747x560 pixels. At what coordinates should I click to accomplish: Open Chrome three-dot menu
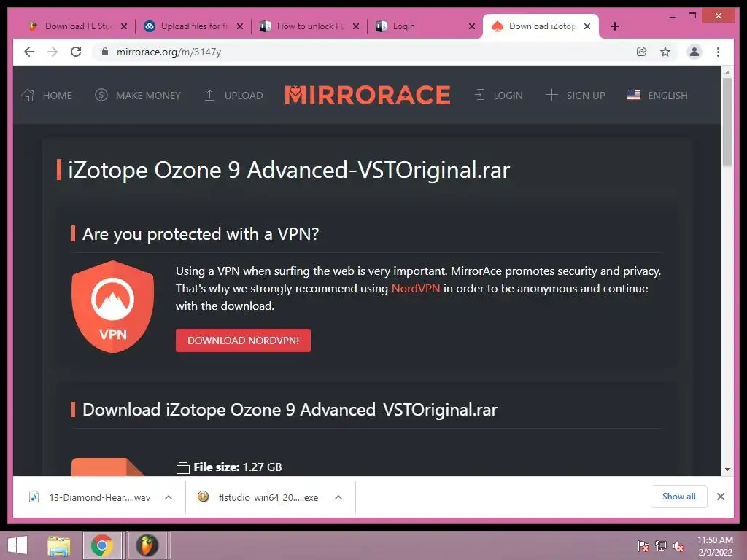click(x=718, y=52)
